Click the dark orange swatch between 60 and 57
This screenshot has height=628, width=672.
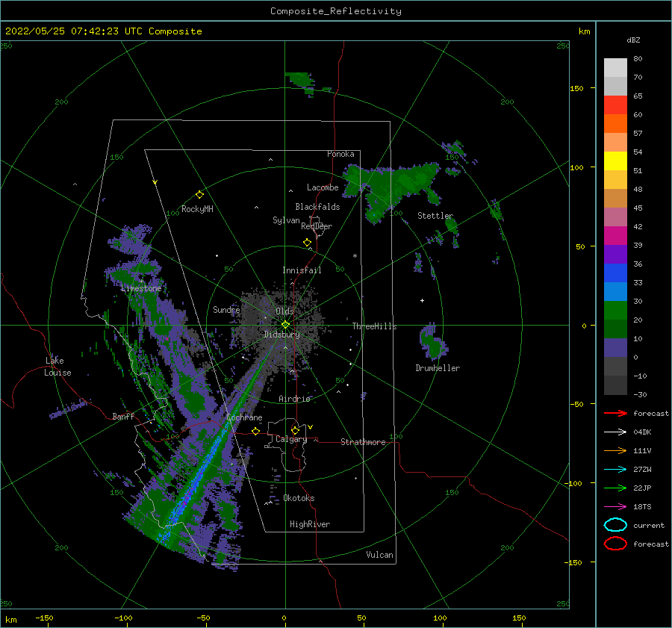(615, 123)
